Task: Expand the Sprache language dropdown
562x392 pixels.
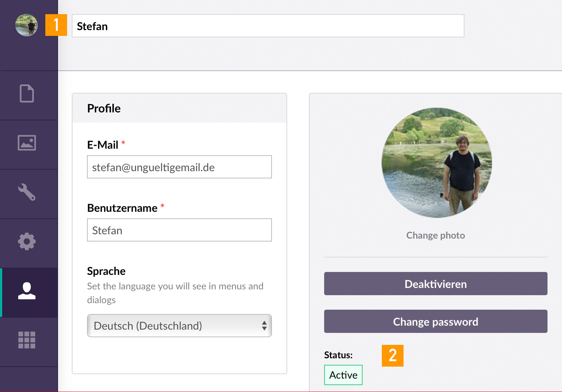Action: pos(179,326)
